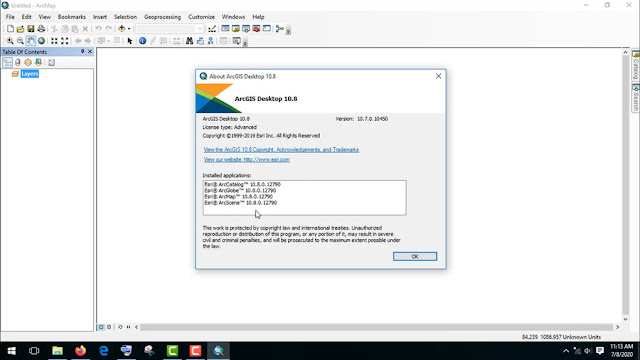Screen dimensions: 640x360
Task: Switch to List By Source
Action: coord(18,62)
